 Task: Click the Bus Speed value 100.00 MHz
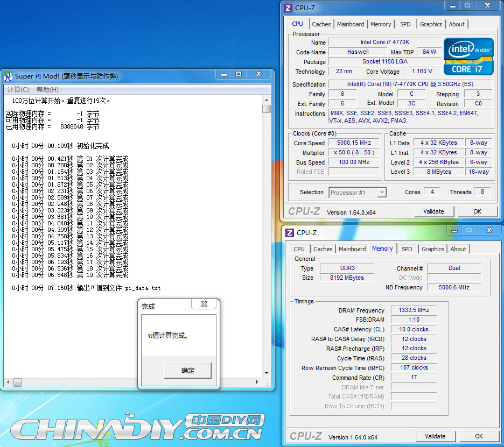point(354,162)
